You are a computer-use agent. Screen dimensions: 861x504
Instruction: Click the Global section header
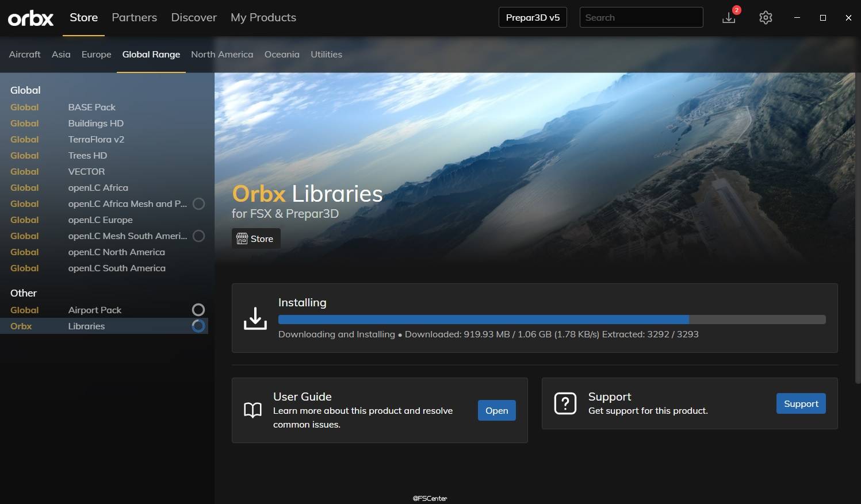click(25, 90)
